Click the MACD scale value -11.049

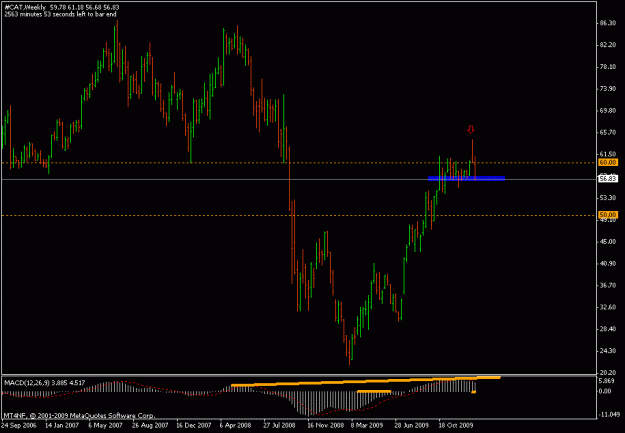coord(609,415)
